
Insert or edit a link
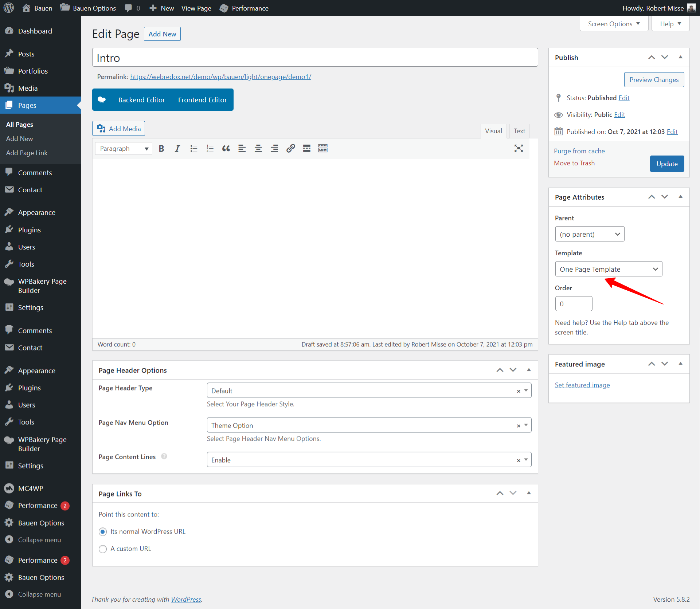point(290,148)
